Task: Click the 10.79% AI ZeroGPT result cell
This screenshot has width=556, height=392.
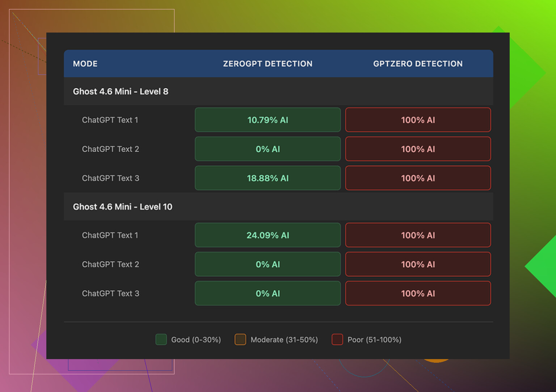Action: point(268,120)
